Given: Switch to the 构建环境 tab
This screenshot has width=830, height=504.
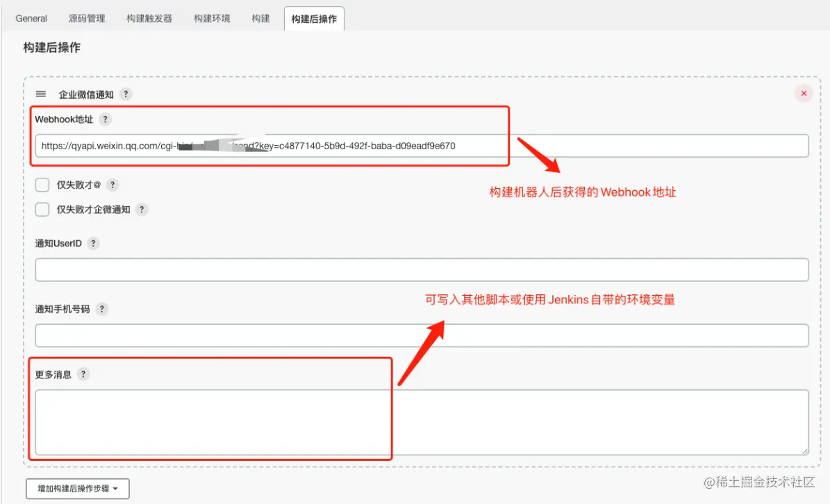Looking at the screenshot, I should point(212,19).
